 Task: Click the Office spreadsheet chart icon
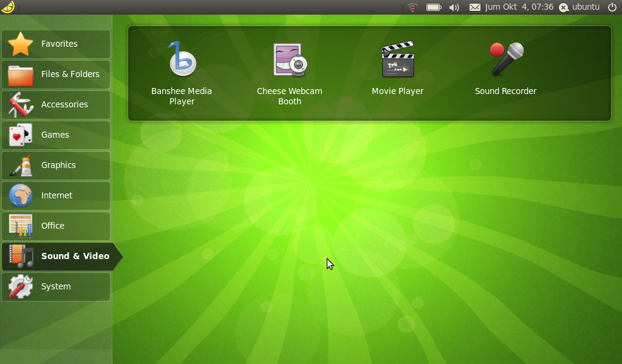pos(21,226)
